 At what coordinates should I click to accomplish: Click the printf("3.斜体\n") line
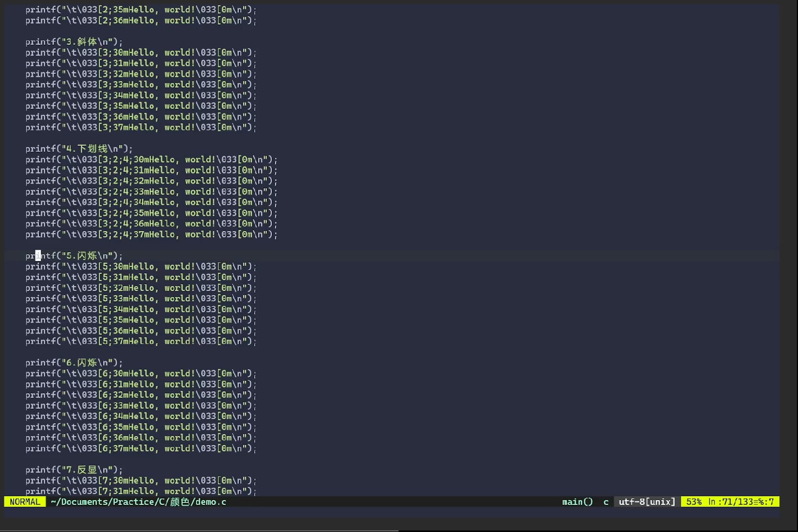pyautogui.click(x=74, y=42)
